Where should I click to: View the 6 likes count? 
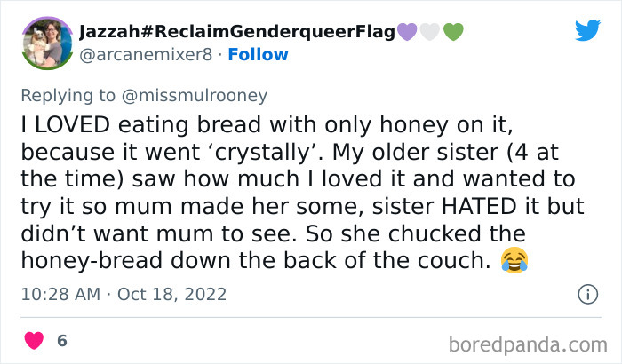pos(62,340)
